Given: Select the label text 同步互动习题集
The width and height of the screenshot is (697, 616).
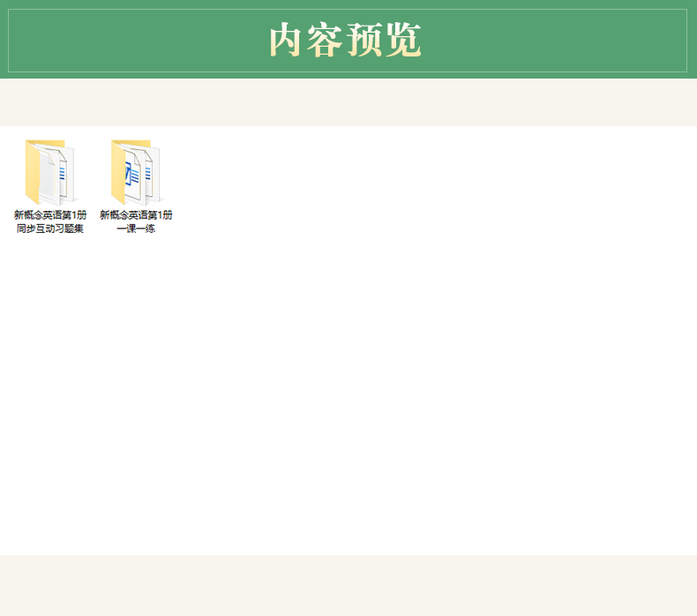Looking at the screenshot, I should tap(50, 229).
